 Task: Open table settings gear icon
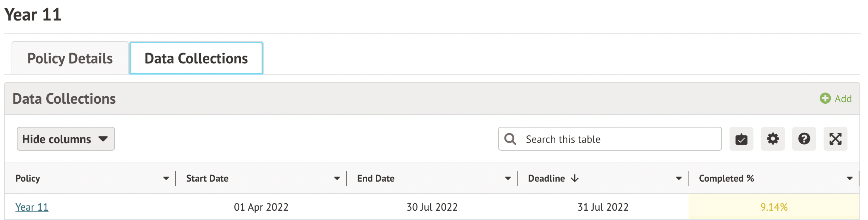point(772,139)
